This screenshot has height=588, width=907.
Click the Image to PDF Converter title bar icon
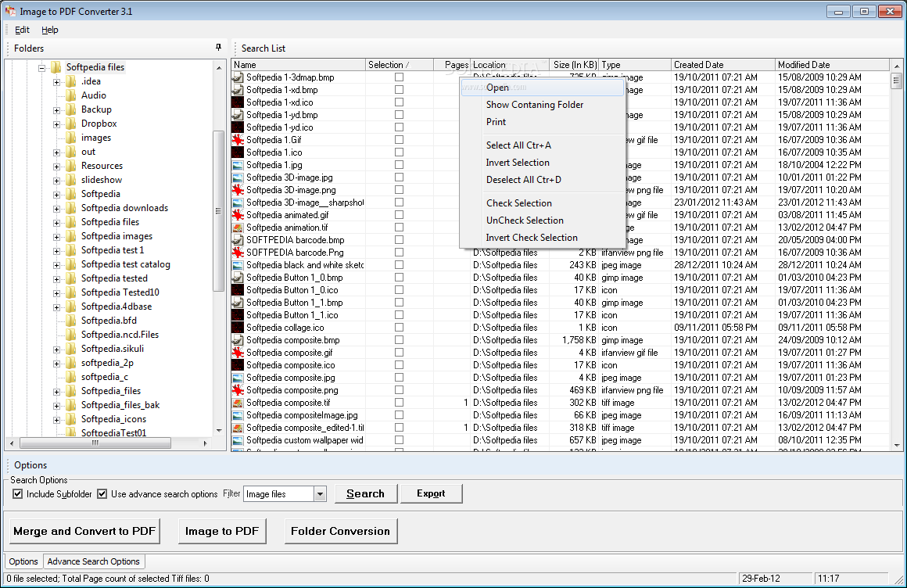point(10,11)
